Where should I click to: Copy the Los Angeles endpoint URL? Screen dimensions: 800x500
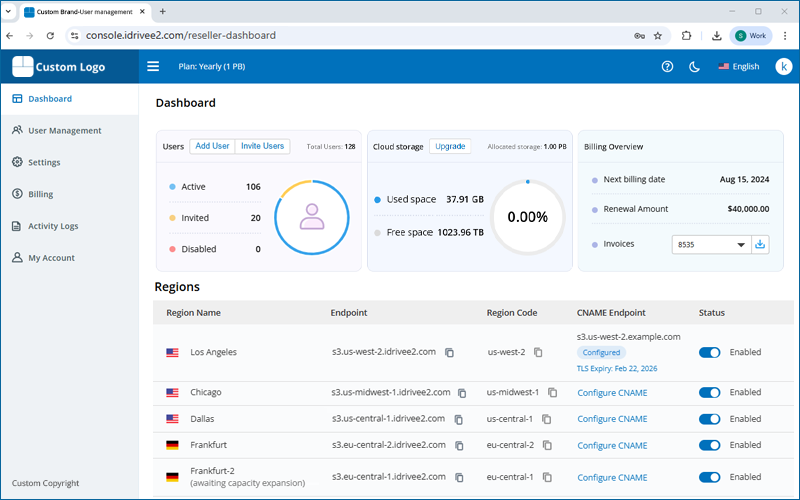click(450, 352)
